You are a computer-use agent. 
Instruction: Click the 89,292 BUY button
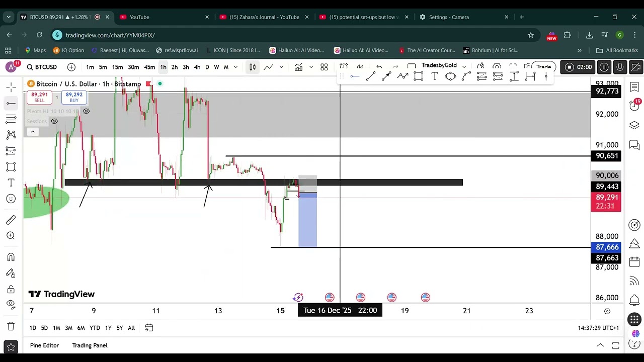[x=74, y=97]
